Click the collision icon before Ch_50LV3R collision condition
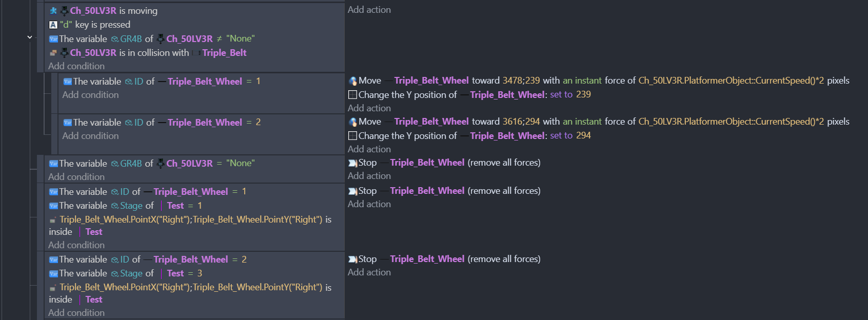The height and width of the screenshot is (320, 868). (53, 53)
